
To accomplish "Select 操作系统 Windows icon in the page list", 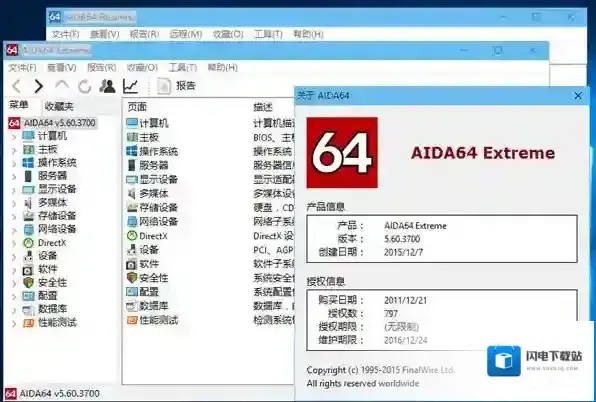I will pos(132,151).
